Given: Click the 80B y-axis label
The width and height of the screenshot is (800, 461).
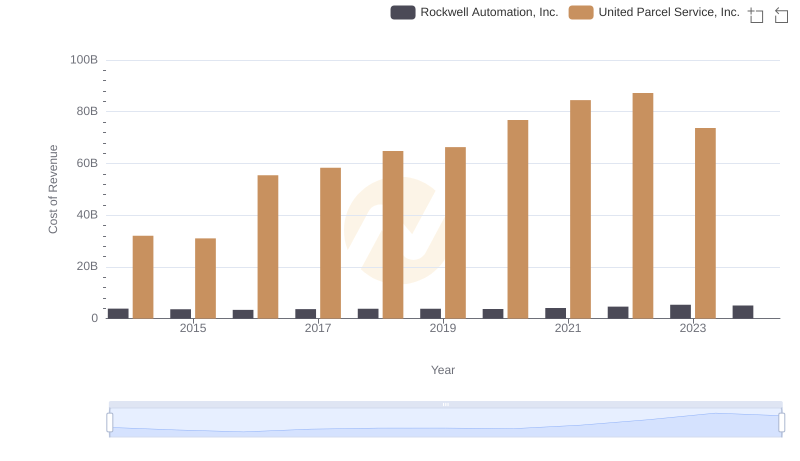Looking at the screenshot, I should tap(87, 111).
